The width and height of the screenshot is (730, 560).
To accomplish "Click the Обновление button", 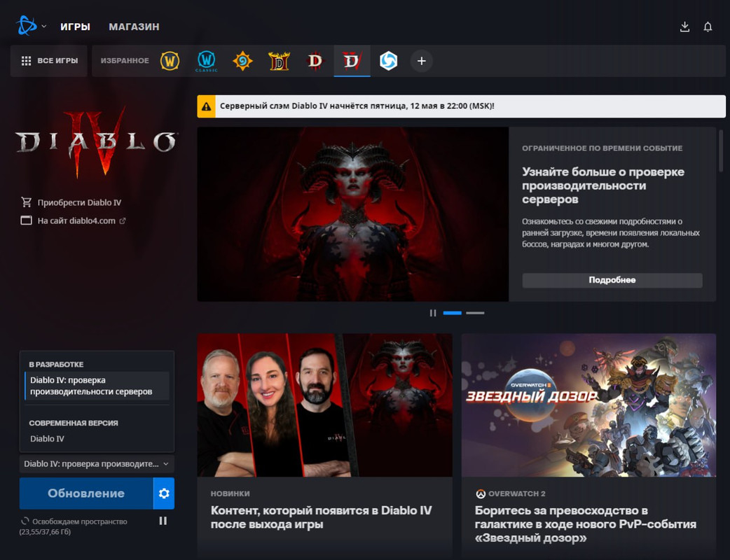I will point(86,493).
